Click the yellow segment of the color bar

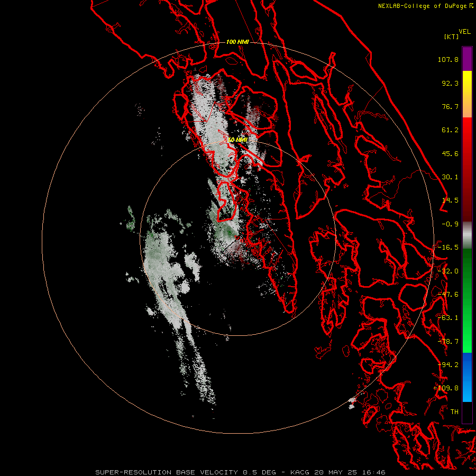[x=467, y=84]
